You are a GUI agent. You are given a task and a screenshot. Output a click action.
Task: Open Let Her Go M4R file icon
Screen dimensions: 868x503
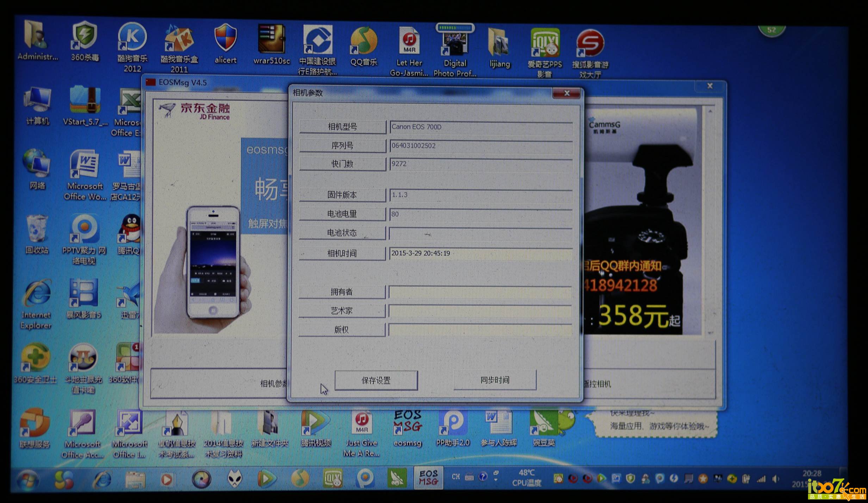click(x=409, y=51)
